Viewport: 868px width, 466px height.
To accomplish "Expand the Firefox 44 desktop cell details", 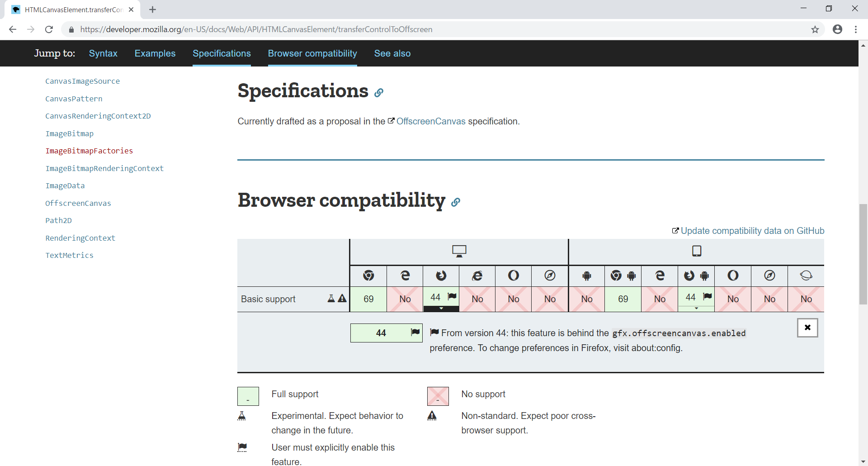I will coord(441,308).
